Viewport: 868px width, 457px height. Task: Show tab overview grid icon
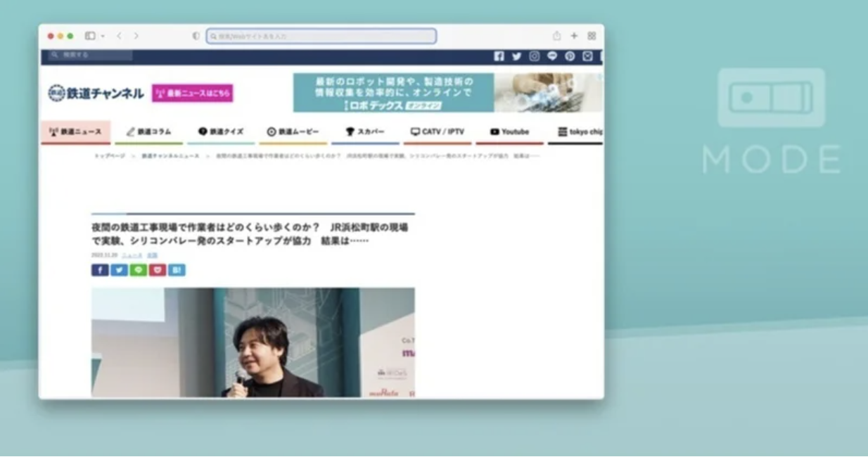click(592, 36)
